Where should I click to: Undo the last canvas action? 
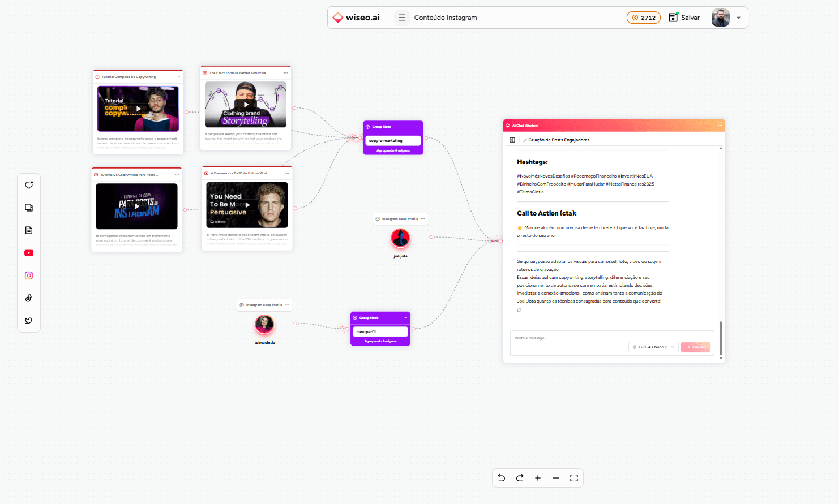pos(502,478)
